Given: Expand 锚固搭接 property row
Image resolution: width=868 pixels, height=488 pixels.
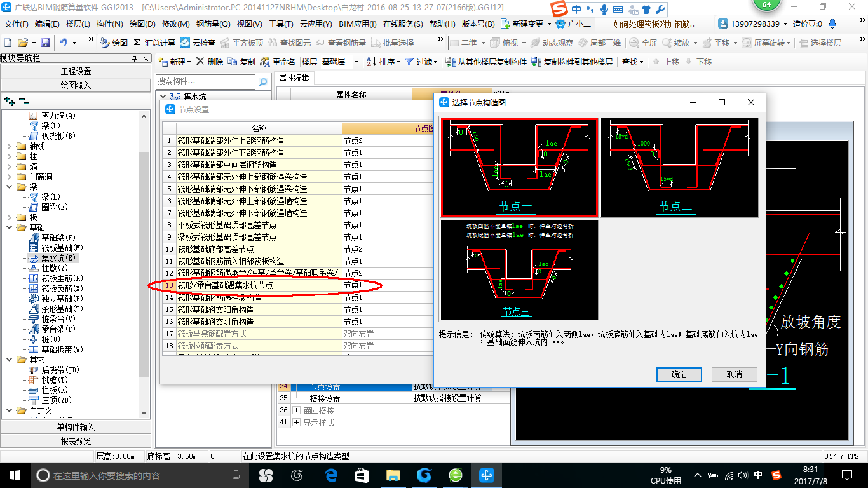Looking at the screenshot, I should pyautogui.click(x=296, y=410).
